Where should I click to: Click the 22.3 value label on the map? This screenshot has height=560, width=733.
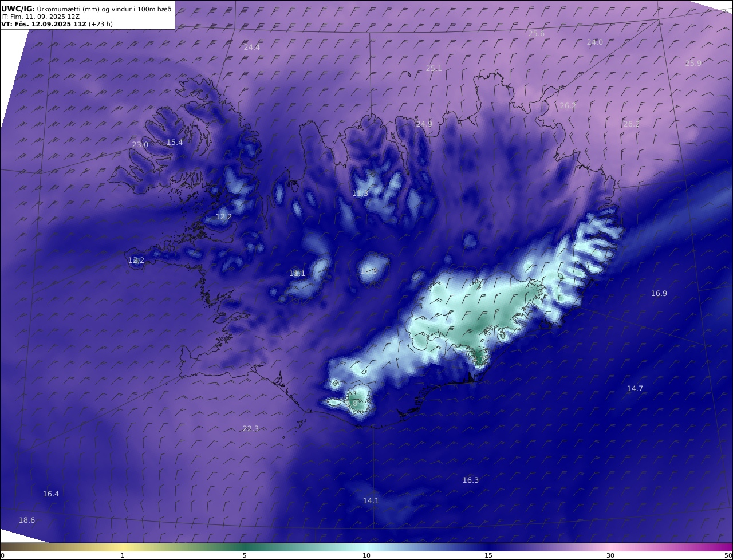point(251,429)
